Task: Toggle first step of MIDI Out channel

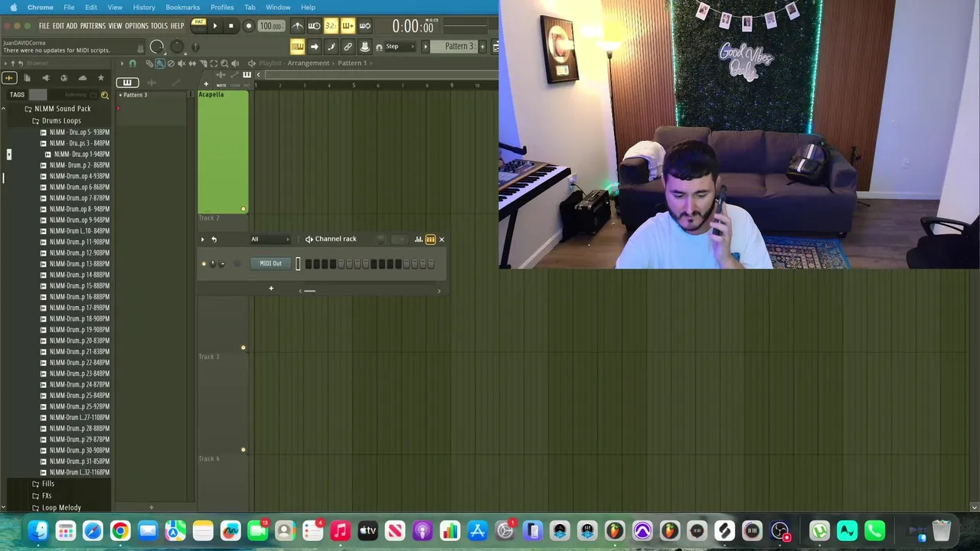Action: [x=309, y=264]
